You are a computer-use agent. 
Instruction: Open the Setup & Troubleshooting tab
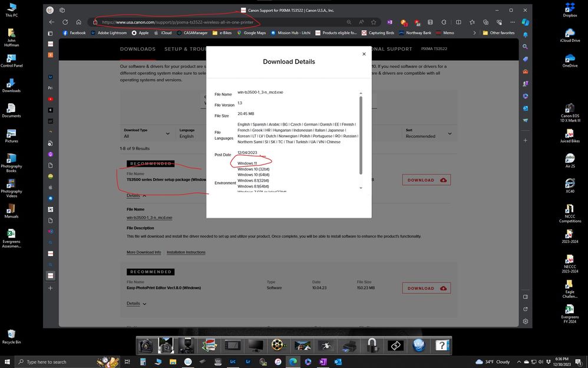[x=185, y=49]
